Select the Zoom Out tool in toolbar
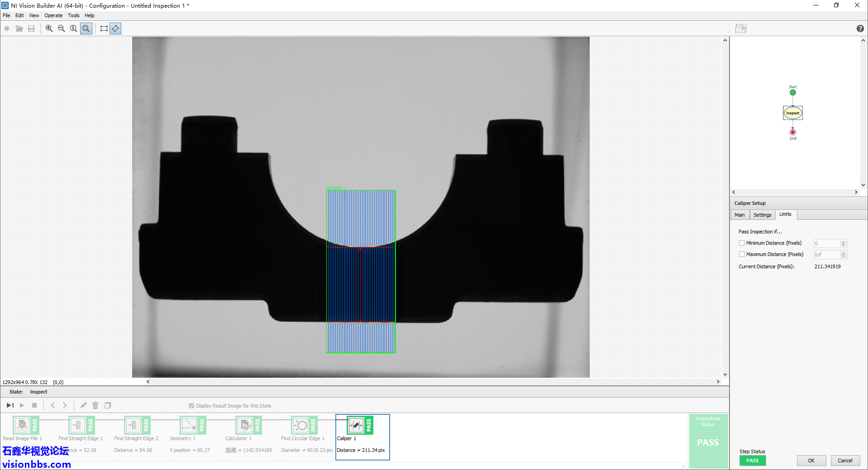The height and width of the screenshot is (470, 868). click(x=61, y=28)
